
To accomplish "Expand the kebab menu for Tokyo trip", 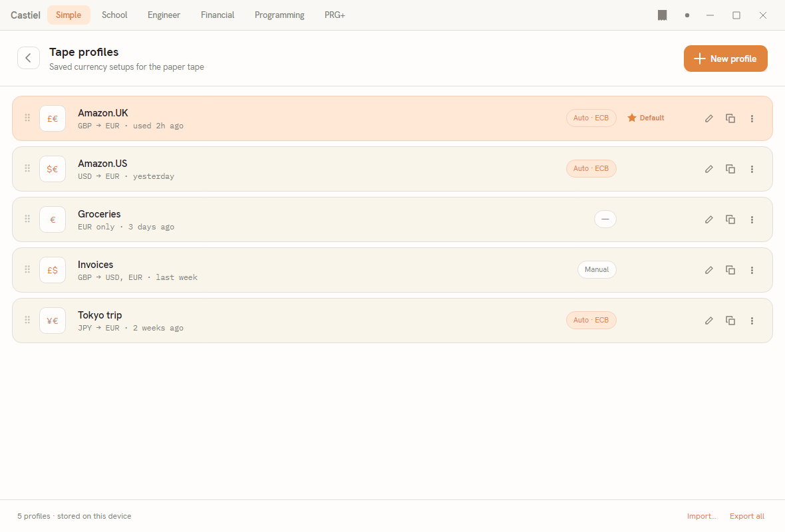I will [x=752, y=321].
